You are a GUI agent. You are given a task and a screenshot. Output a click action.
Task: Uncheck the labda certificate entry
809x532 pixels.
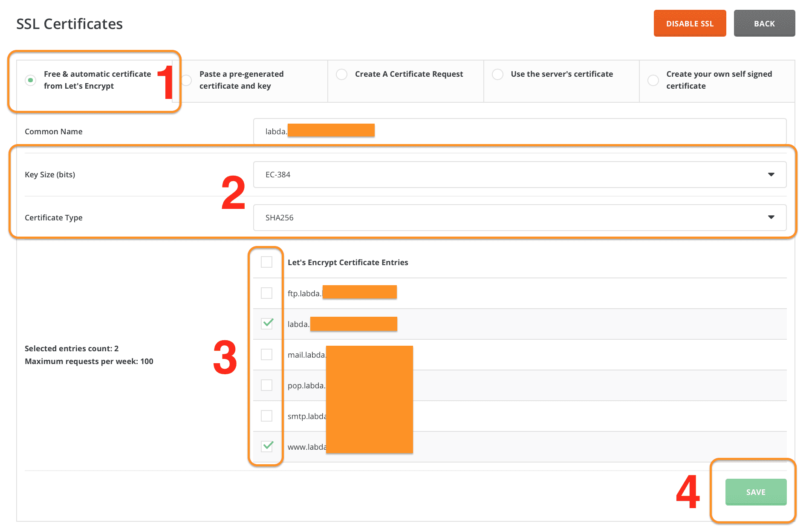click(267, 324)
